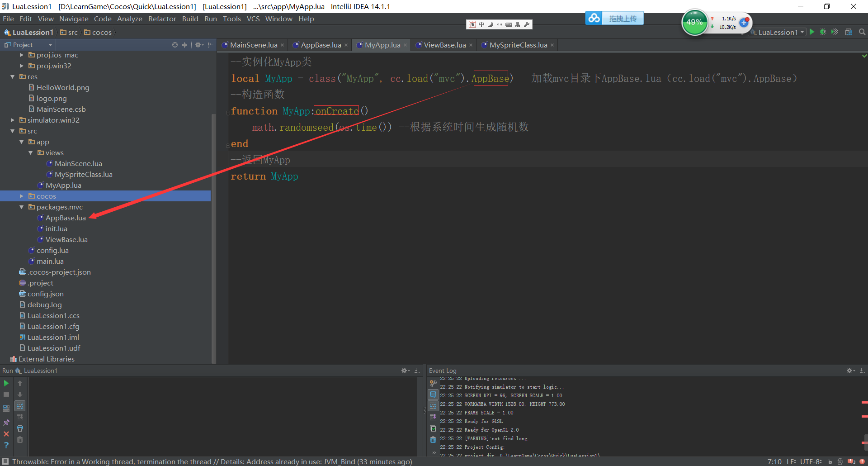Close the Run tab with the red X
The width and height of the screenshot is (868, 466).
6,434
